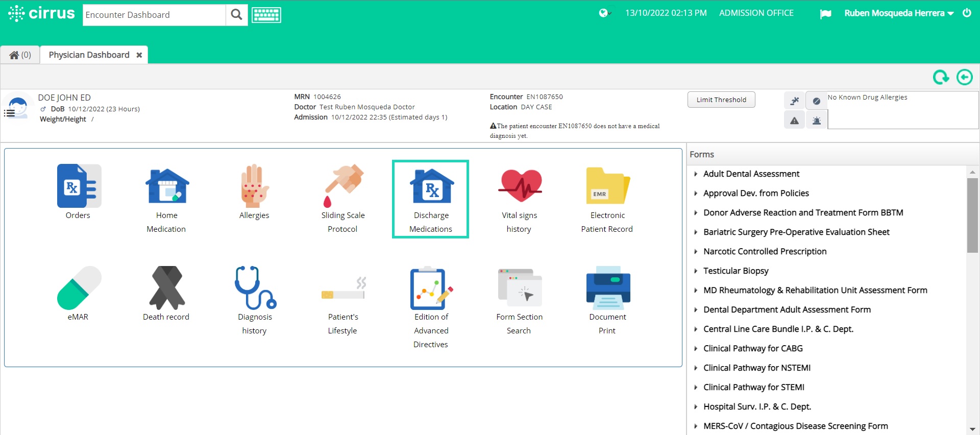
Task: Click the Encounter Dashboard search field
Action: coord(154,15)
